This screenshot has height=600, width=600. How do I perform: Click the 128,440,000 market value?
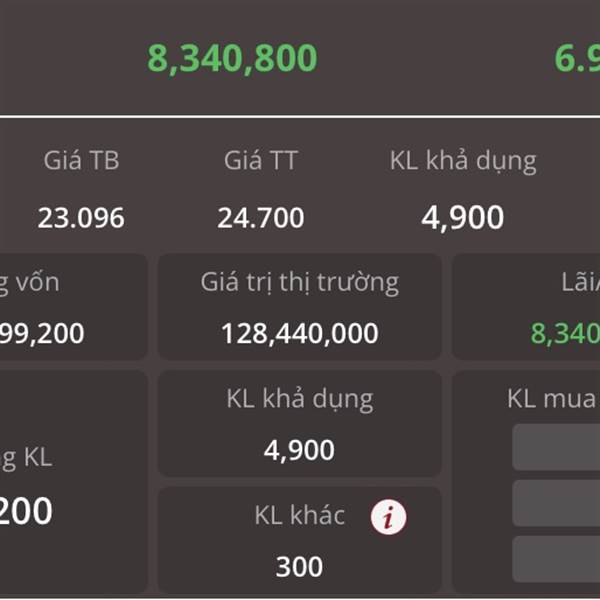click(300, 333)
